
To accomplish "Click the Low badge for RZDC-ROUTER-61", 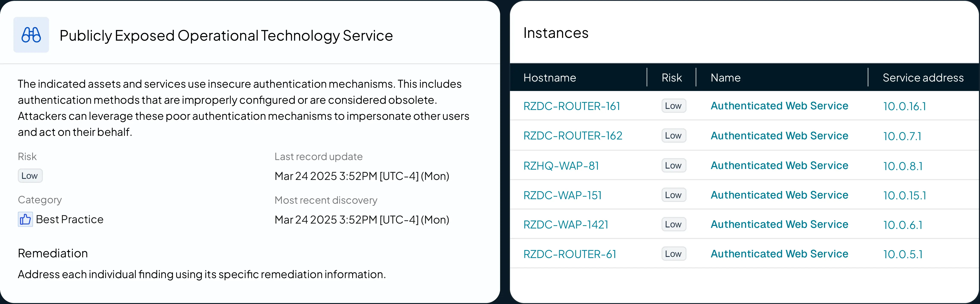I will [x=673, y=254].
